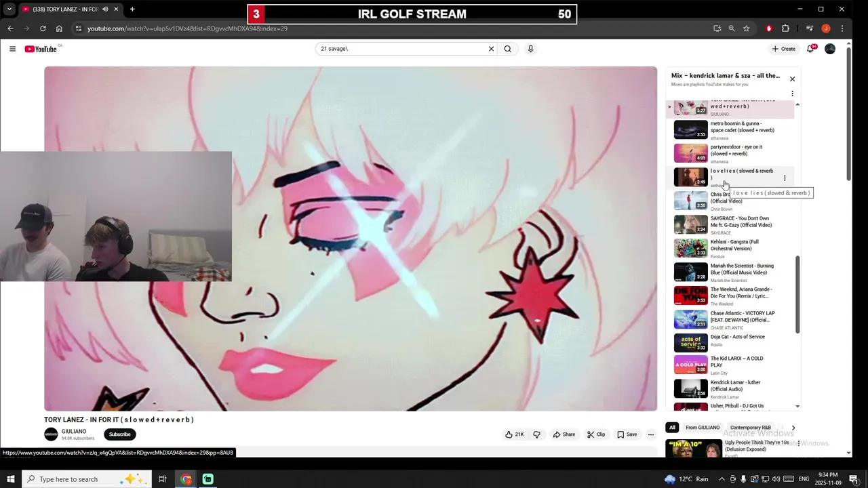The image size is (868, 488).
Task: Open a new browser tab
Action: click(132, 9)
